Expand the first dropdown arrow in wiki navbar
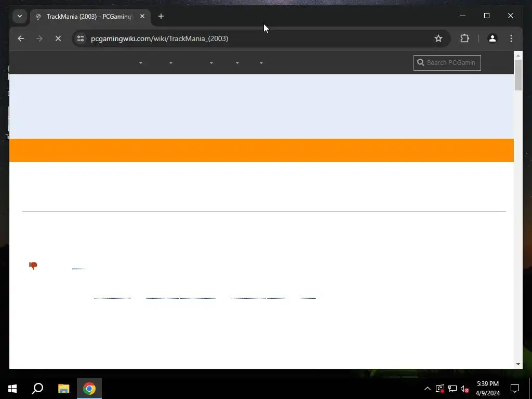The image size is (532, 399). tap(141, 63)
